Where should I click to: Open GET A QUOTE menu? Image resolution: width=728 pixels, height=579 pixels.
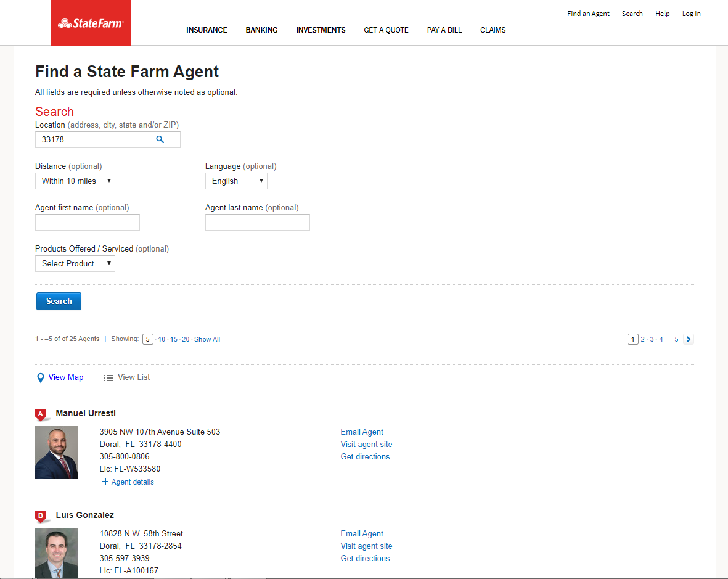pos(386,30)
